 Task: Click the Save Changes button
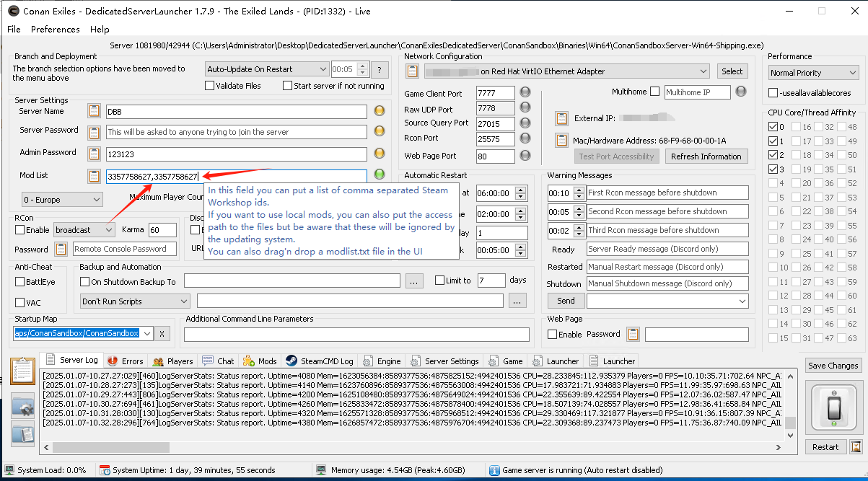(x=833, y=366)
